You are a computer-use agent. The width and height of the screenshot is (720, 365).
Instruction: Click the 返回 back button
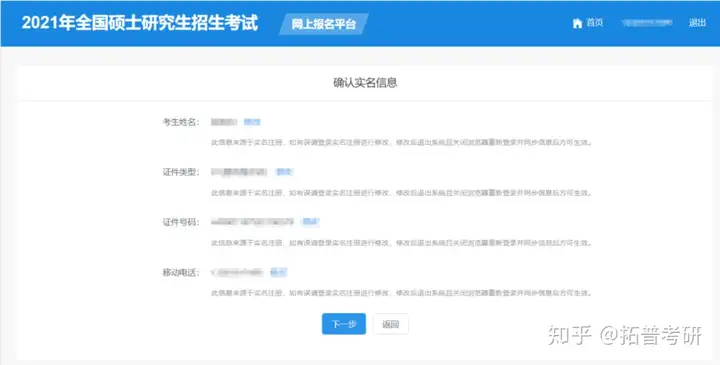pos(391,324)
